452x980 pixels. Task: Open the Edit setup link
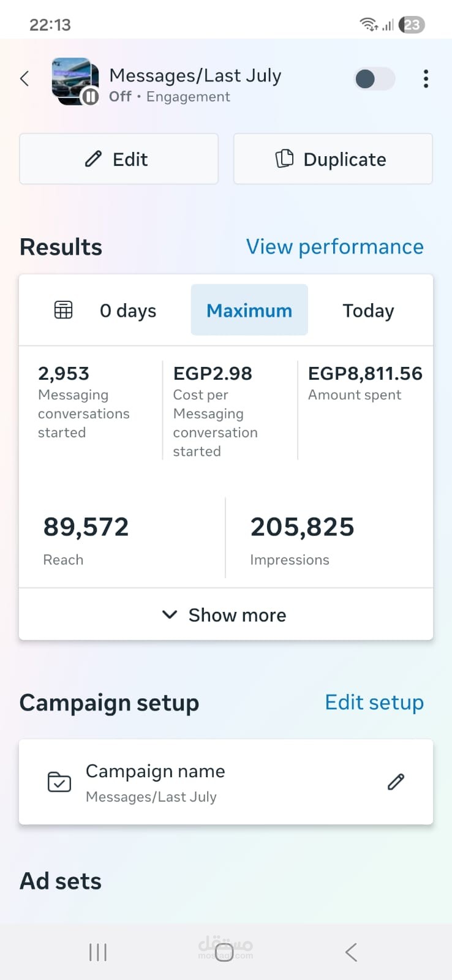pos(374,702)
